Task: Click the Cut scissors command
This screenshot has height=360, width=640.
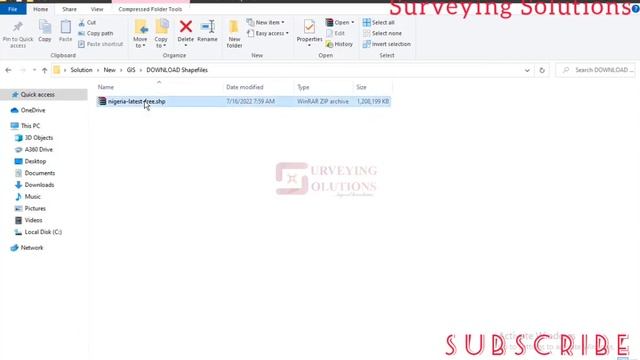Action: point(87,22)
